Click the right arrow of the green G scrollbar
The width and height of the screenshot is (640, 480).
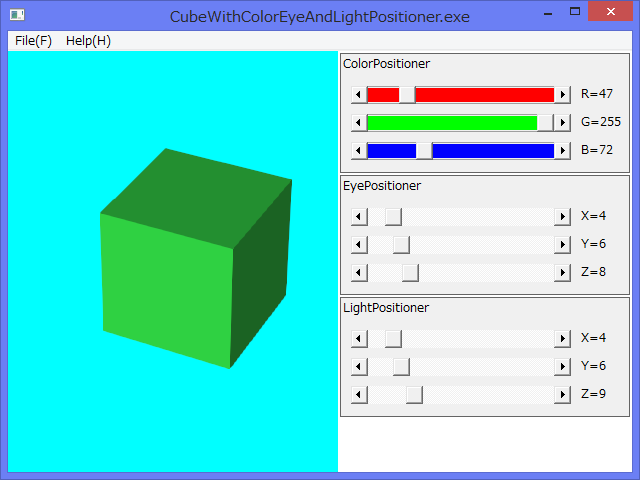pos(562,122)
